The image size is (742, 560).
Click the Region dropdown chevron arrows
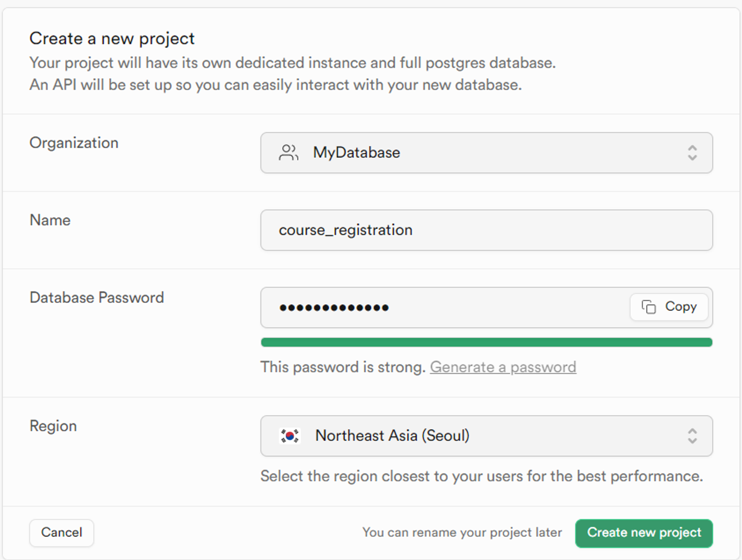tap(692, 436)
